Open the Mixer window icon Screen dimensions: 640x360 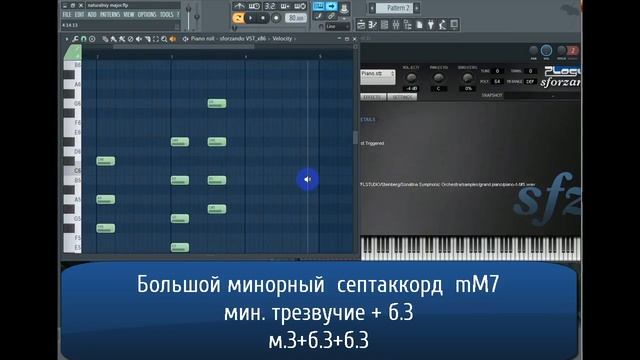396,25
